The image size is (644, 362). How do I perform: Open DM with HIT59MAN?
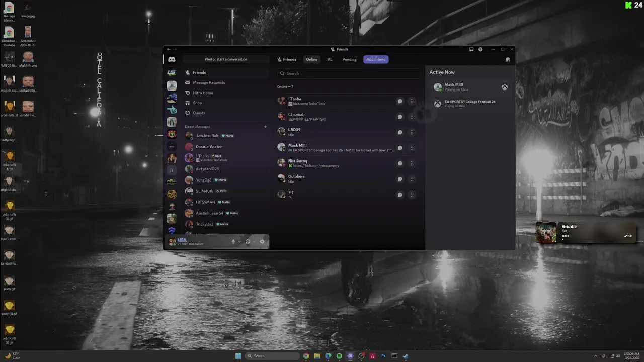pyautogui.click(x=225, y=202)
